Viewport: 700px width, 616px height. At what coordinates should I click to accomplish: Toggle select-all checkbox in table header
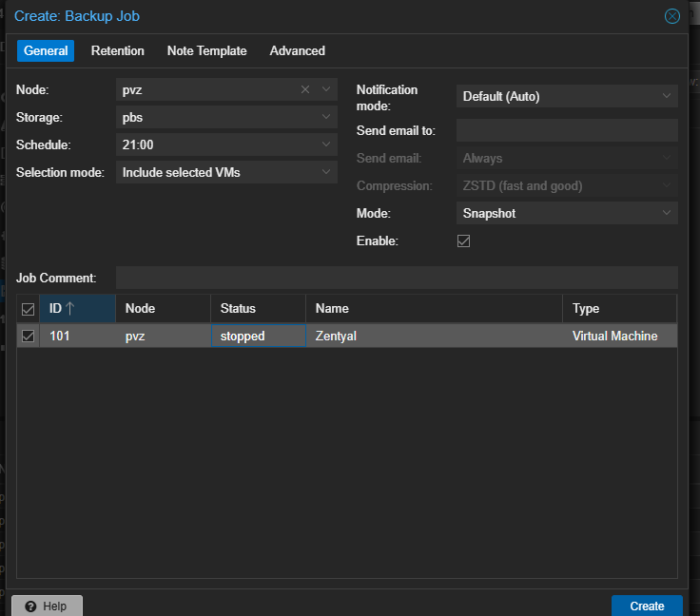[x=28, y=309]
